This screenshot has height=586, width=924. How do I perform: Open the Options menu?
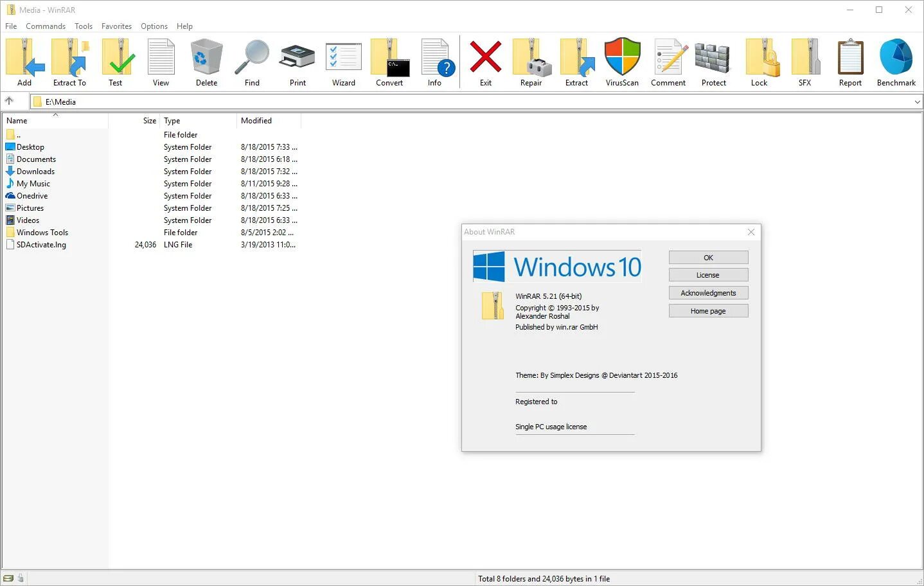[x=154, y=26]
